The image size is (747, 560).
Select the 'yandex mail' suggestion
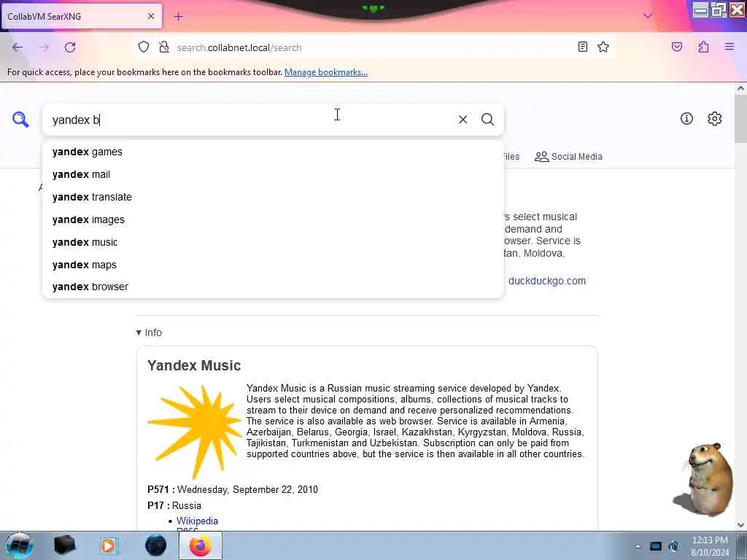273,175
